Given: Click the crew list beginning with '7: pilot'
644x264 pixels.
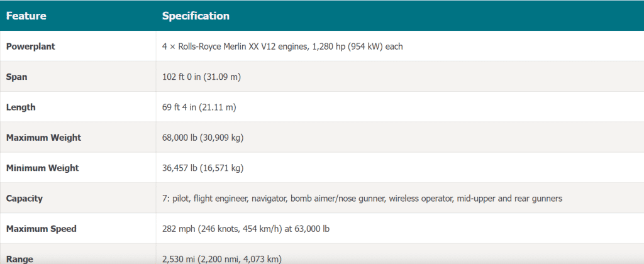Looking at the screenshot, I should [362, 199].
